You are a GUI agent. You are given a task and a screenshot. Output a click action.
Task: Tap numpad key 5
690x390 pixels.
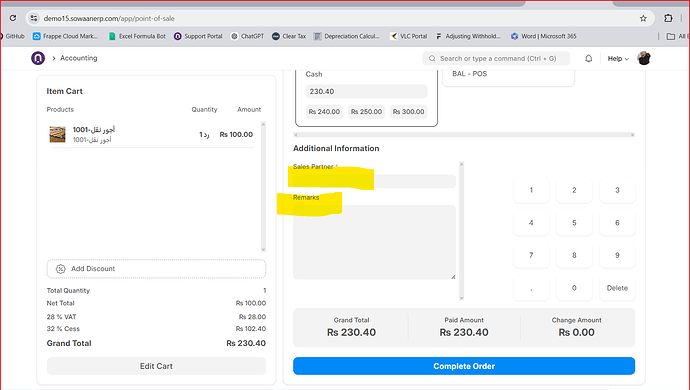point(574,223)
